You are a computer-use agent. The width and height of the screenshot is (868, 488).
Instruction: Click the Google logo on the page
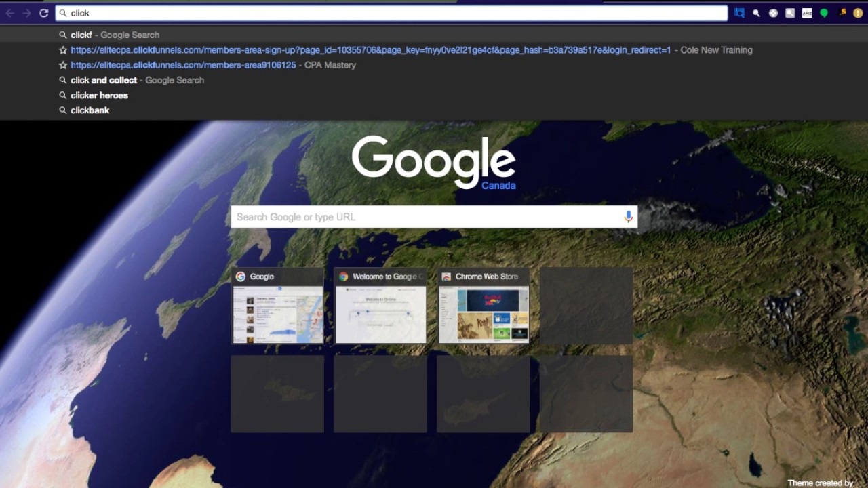(433, 161)
